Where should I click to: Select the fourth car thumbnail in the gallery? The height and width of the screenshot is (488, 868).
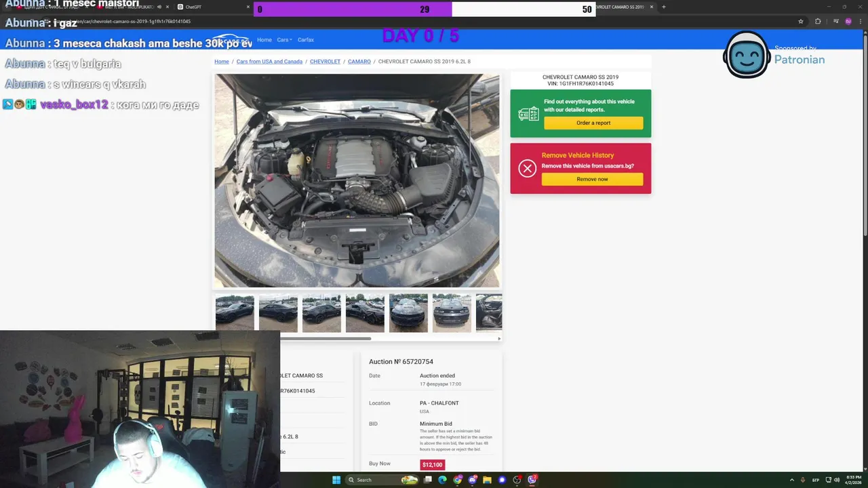(365, 312)
